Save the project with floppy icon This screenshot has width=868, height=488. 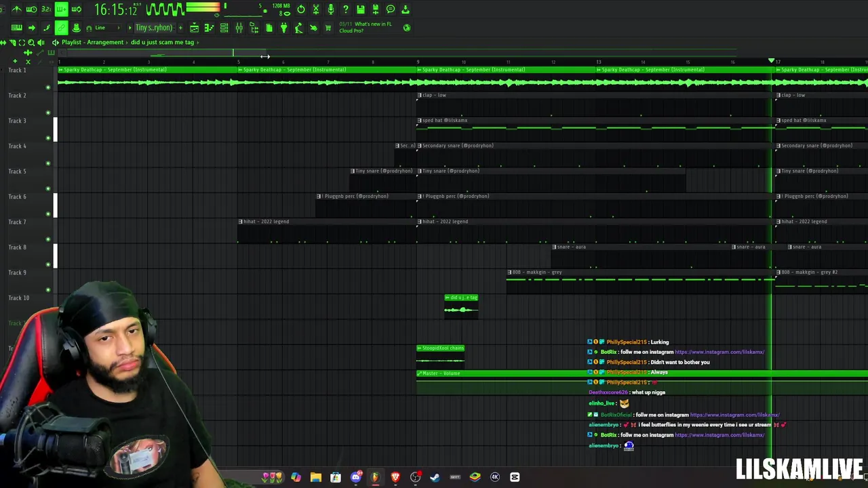pyautogui.click(x=361, y=9)
